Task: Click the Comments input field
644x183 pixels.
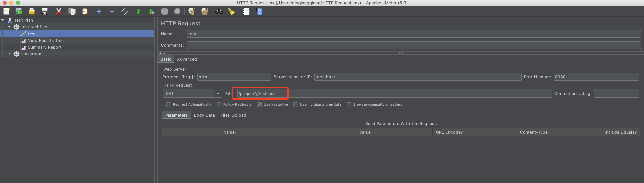Action: tap(414, 45)
